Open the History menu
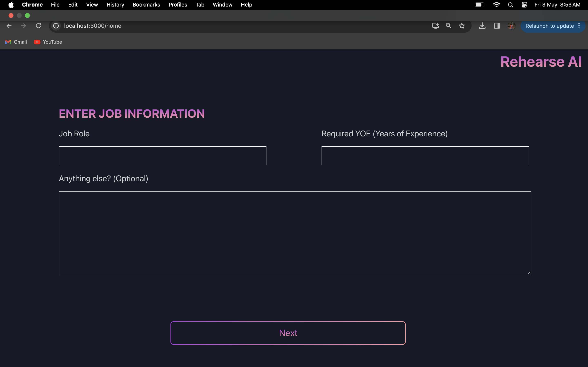 click(x=115, y=5)
